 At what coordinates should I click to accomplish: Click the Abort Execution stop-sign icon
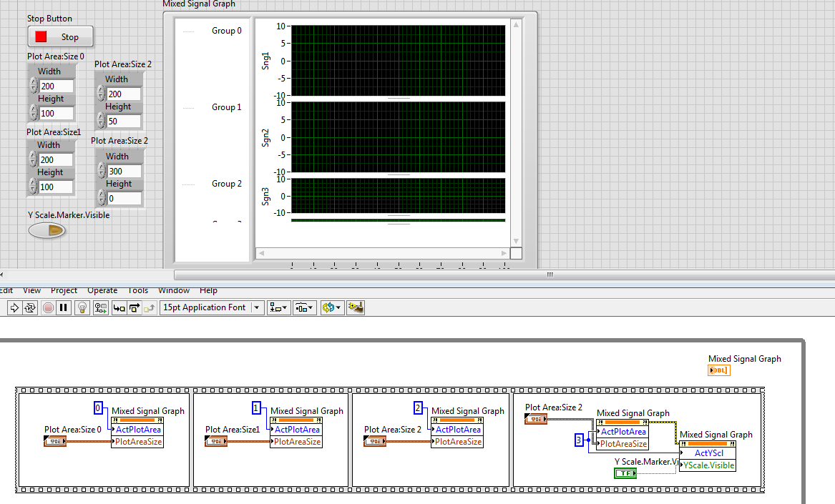(x=48, y=307)
